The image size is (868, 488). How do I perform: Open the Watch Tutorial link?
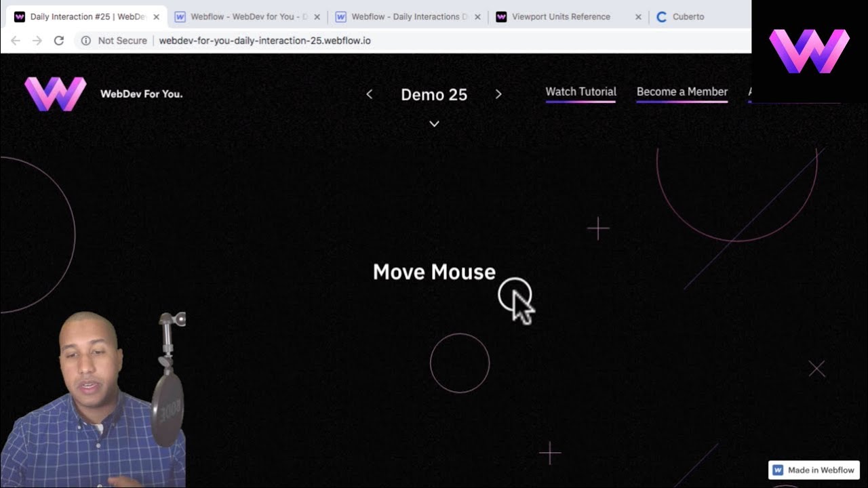(581, 92)
